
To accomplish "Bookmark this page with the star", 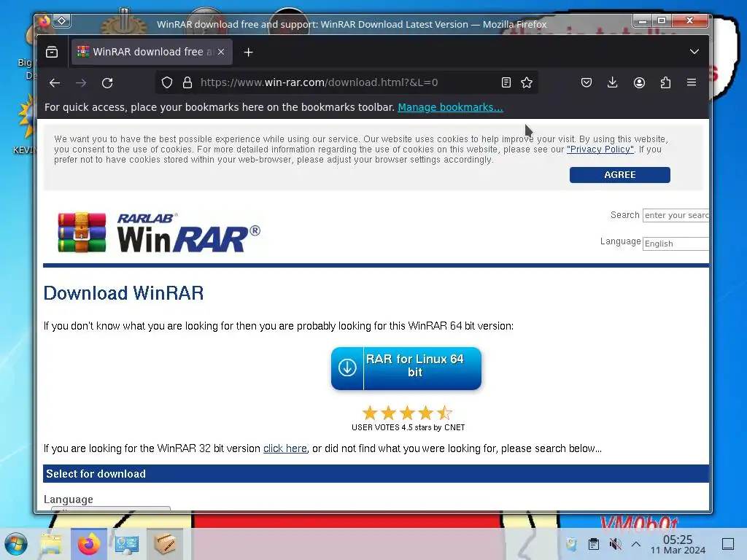I will (x=527, y=83).
